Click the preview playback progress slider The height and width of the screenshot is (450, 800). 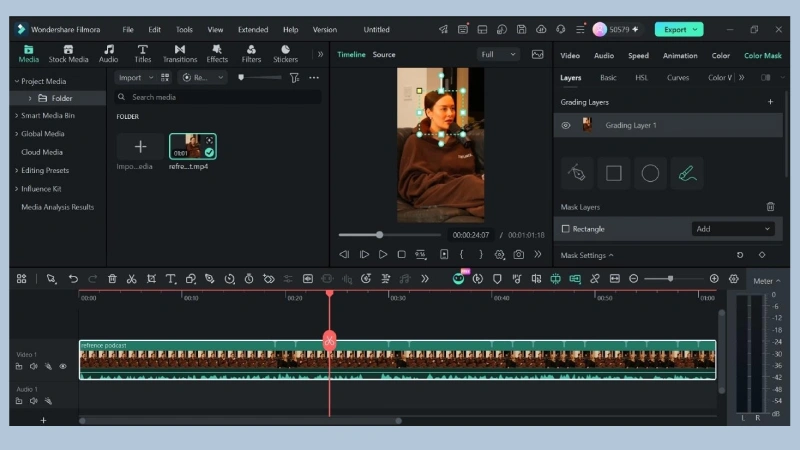coord(390,235)
